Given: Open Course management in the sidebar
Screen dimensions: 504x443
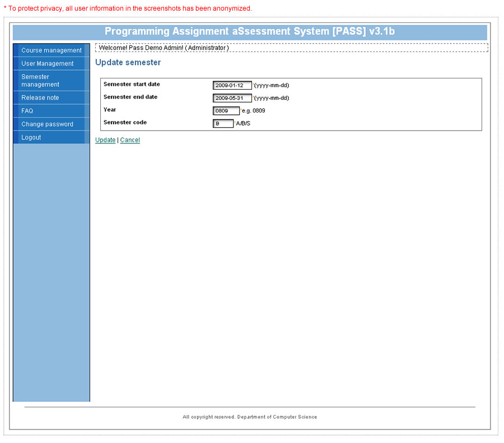Looking at the screenshot, I should (x=51, y=50).
